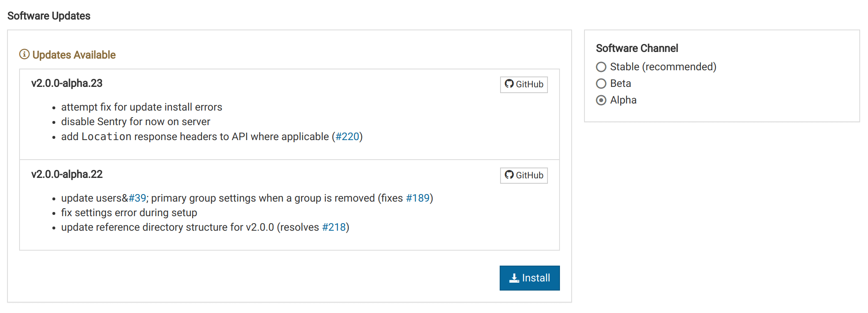868x313 pixels.
Task: Click the Software Updates page title
Action: (49, 16)
